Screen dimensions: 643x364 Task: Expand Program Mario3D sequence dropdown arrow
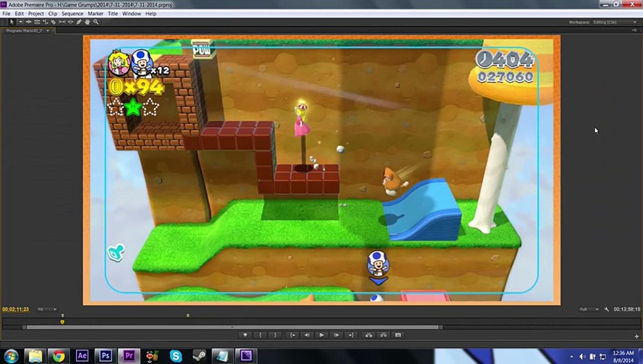tap(48, 31)
